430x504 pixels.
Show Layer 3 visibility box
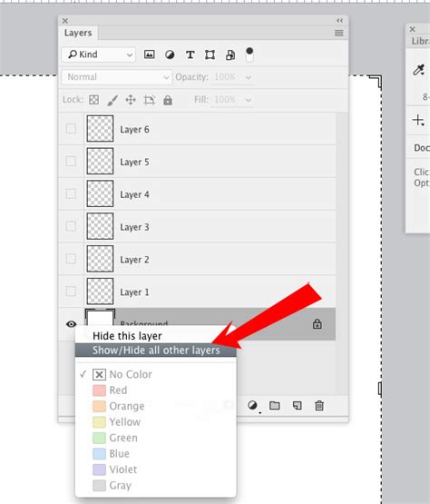[71, 226]
